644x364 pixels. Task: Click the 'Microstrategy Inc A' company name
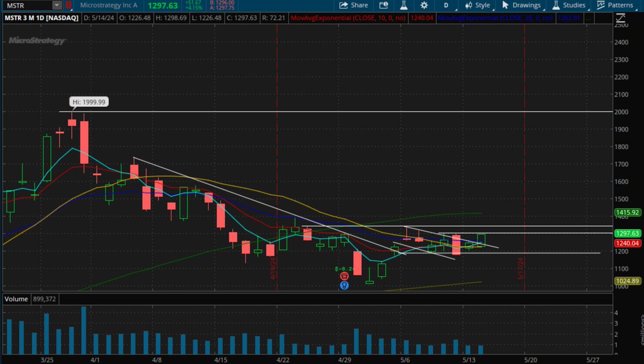[108, 5]
